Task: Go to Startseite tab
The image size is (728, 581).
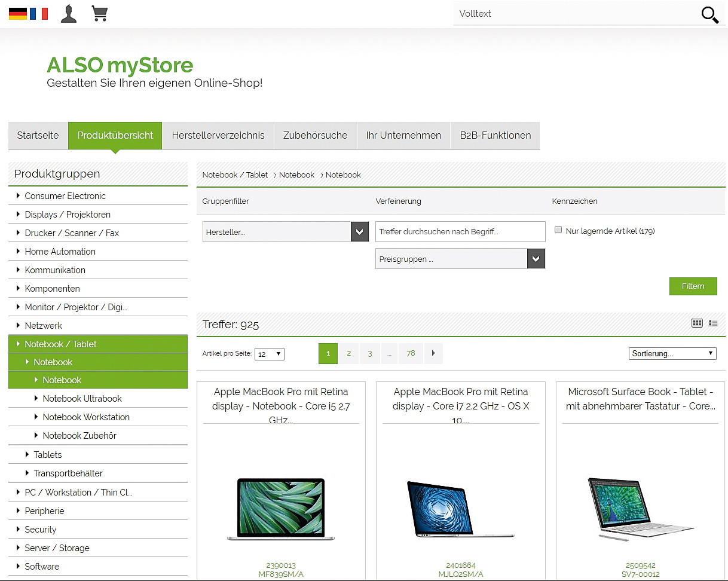Action: point(38,136)
